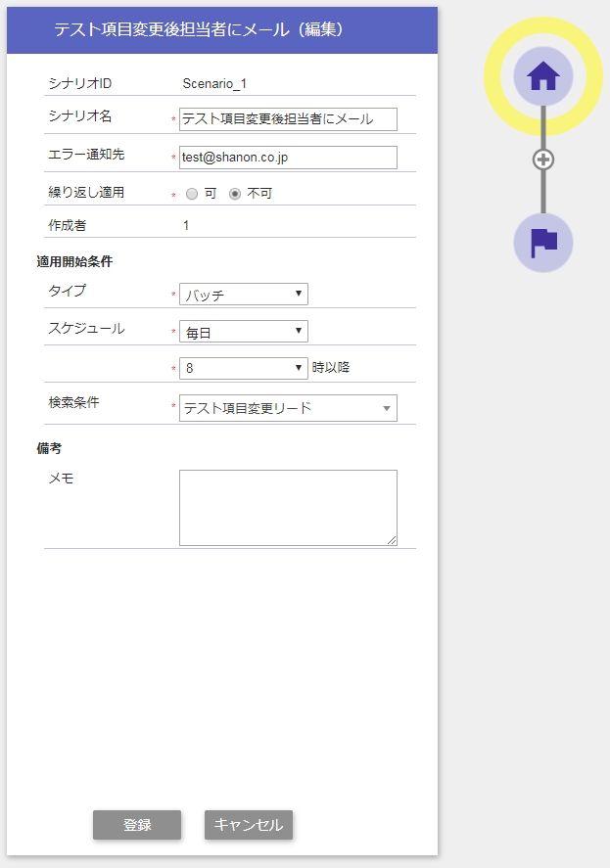Open the 検索条件 dropdown テスト項目変更リード

coord(288,408)
